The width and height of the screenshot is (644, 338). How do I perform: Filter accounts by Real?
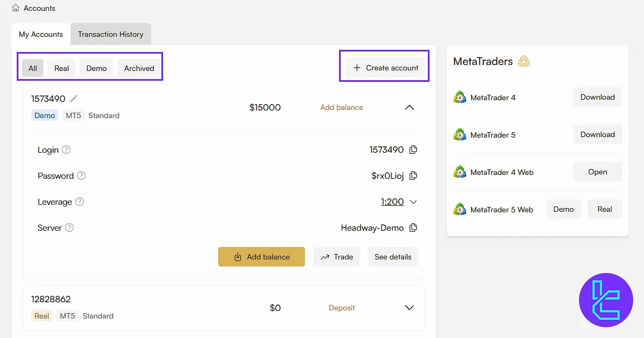tap(62, 68)
